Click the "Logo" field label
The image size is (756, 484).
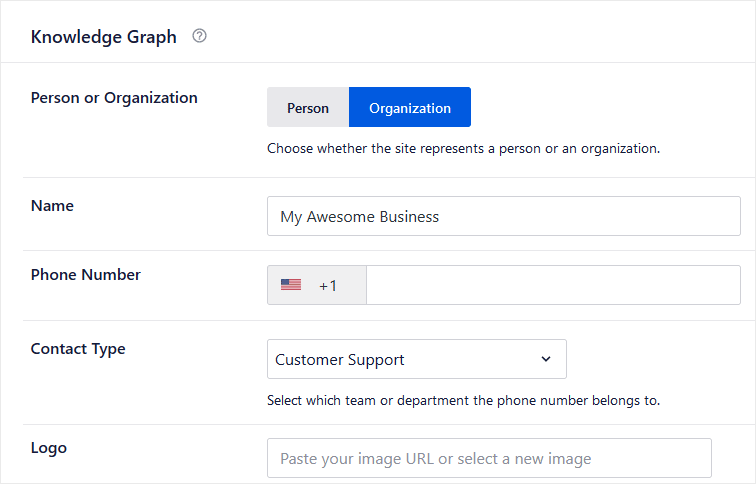click(49, 448)
